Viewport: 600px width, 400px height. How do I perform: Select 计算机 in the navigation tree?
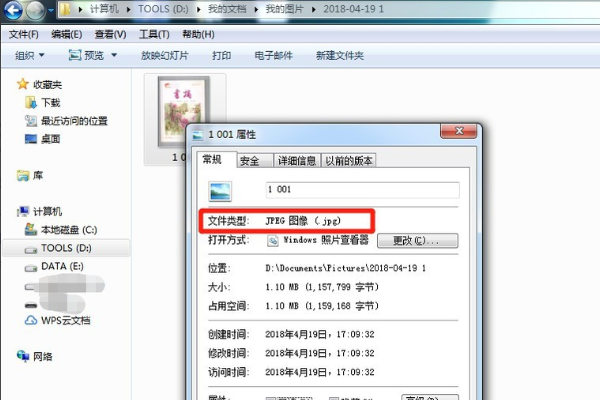[47, 211]
